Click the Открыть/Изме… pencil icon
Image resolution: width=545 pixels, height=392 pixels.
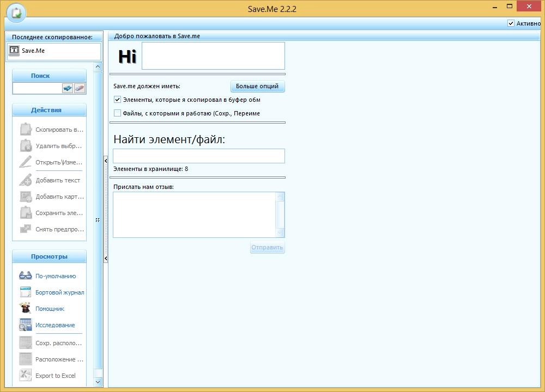coord(26,162)
